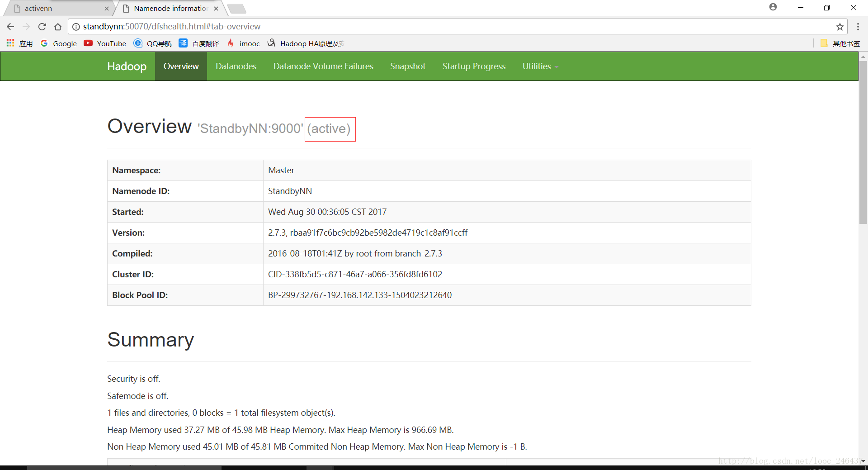The width and height of the screenshot is (868, 470).
Task: Click the scrollbar up arrow
Action: (x=863, y=57)
